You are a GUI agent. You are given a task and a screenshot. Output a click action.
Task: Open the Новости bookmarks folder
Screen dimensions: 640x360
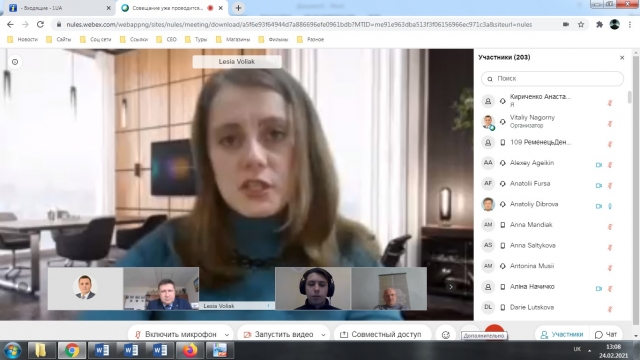pyautogui.click(x=23, y=40)
